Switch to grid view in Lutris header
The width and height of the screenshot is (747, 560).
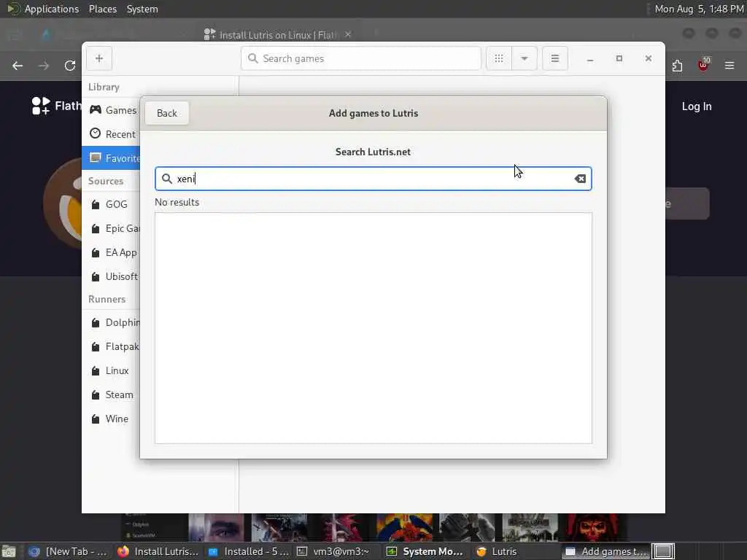[x=499, y=58]
